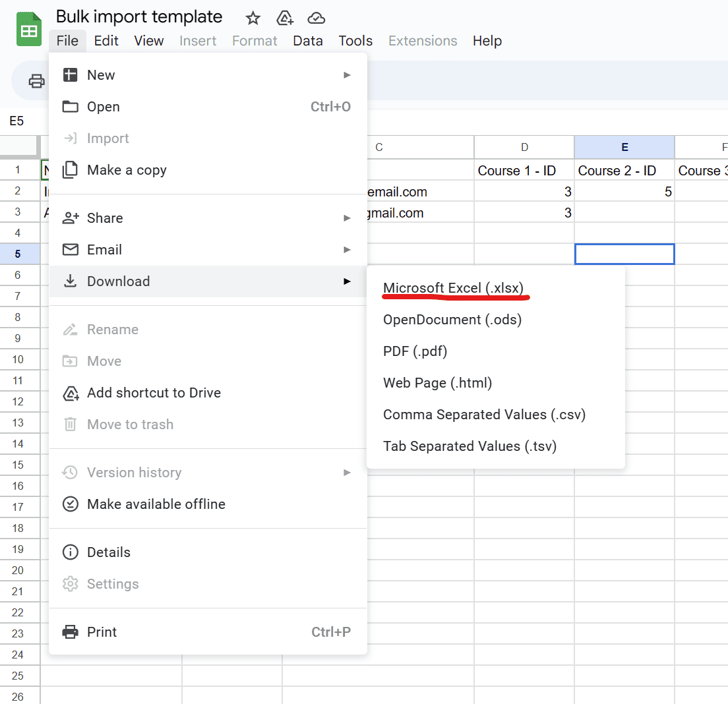Check the cloud save status icon
Viewport: 728px width, 704px height.
coord(316,18)
